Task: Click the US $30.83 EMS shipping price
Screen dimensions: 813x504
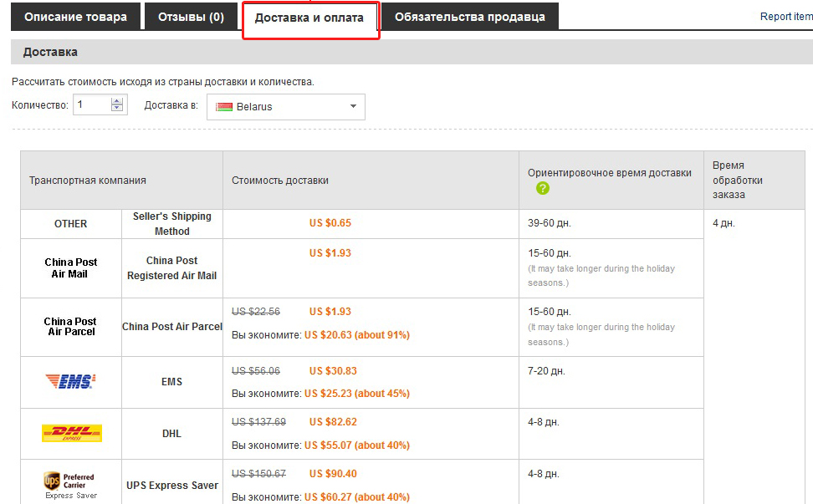Action: (333, 371)
